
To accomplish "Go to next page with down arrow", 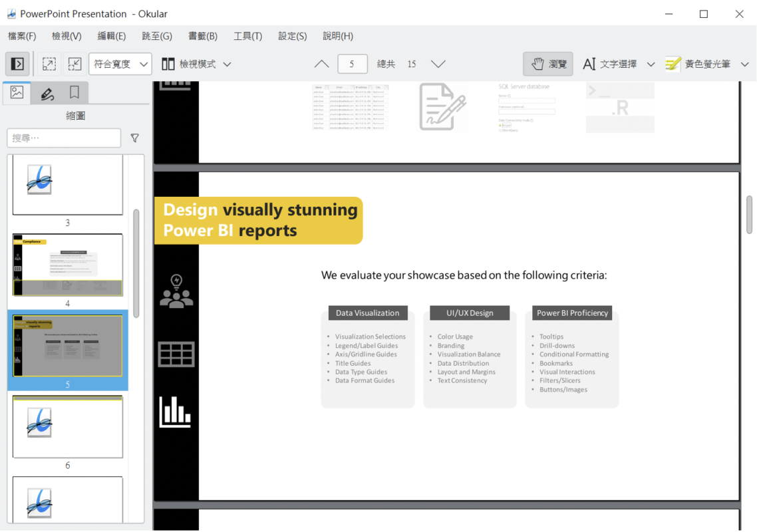I will click(438, 64).
